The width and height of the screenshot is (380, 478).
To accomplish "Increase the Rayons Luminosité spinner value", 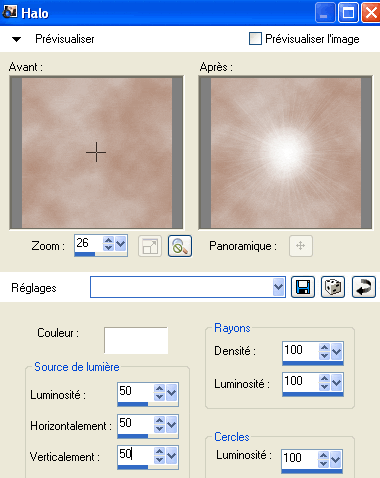I will click(x=324, y=378).
